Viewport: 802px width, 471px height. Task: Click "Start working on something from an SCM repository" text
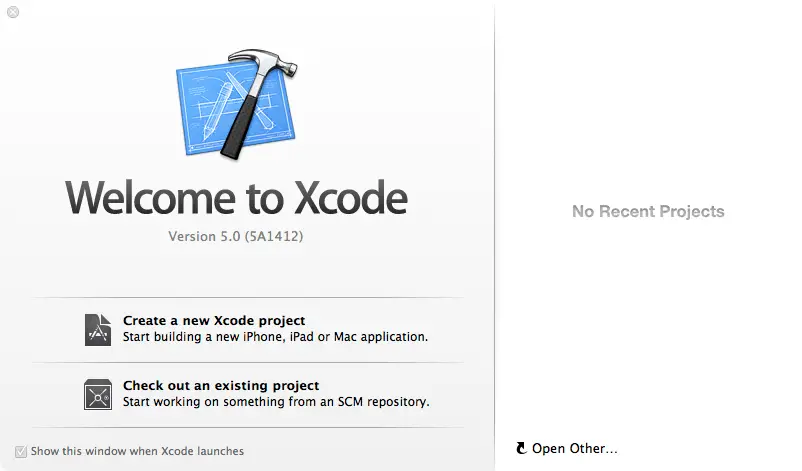276,402
